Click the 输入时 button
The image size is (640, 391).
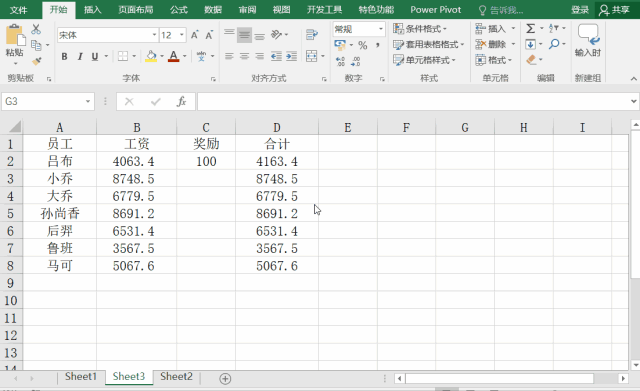point(588,40)
